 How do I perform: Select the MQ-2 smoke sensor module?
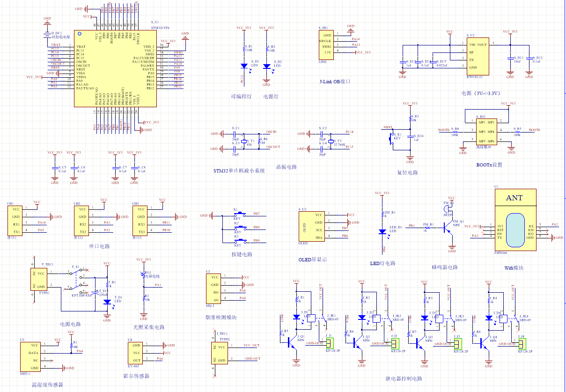coord(215,288)
